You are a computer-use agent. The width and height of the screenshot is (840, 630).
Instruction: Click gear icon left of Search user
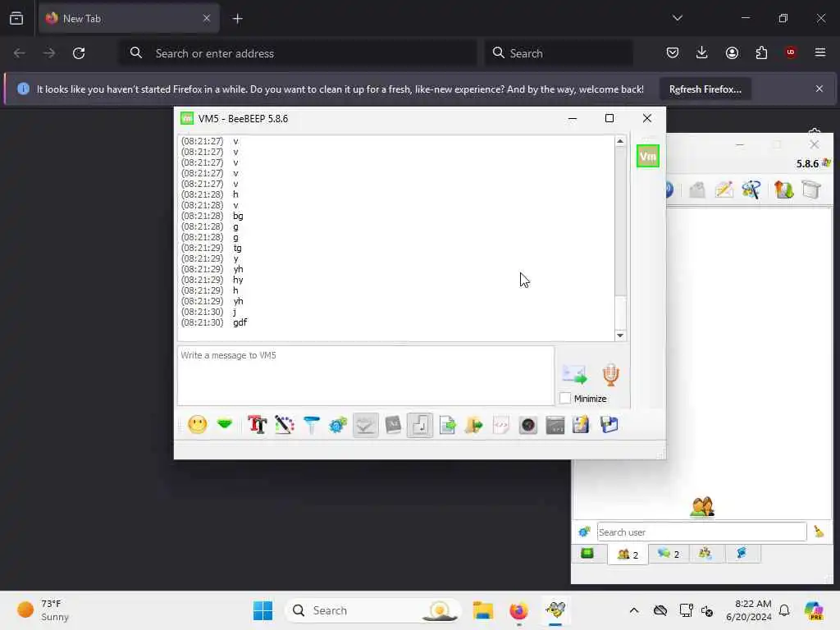pyautogui.click(x=584, y=532)
